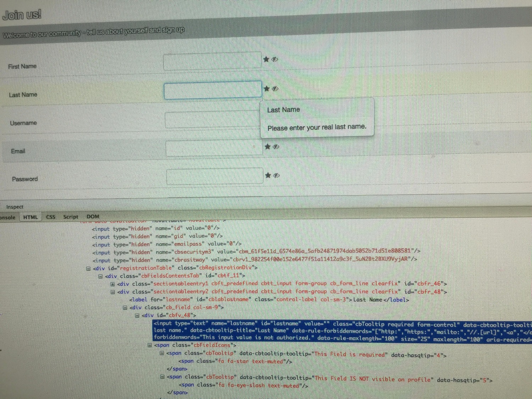
Task: Click the Username form label
Action: (x=23, y=123)
